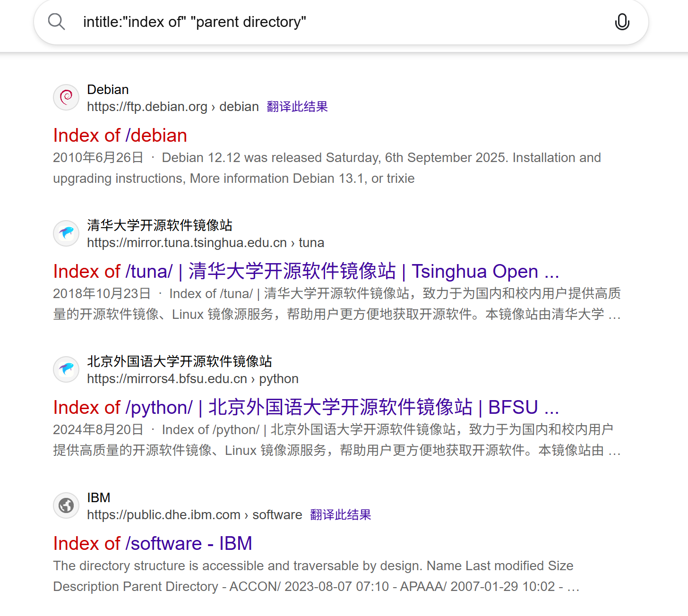Image resolution: width=688 pixels, height=616 pixels.
Task: Click the 清华大学开源软件镜像站 site name
Action: pos(160,225)
